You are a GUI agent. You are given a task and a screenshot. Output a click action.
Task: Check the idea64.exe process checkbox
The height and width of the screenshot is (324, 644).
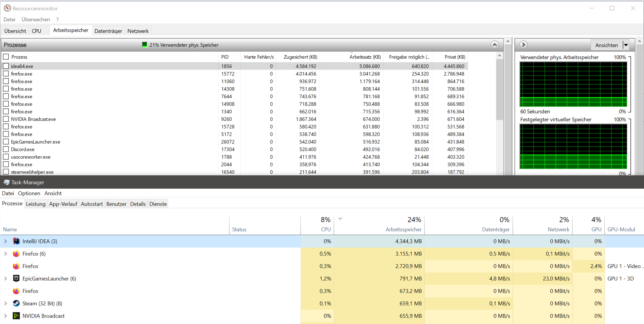tap(6, 66)
